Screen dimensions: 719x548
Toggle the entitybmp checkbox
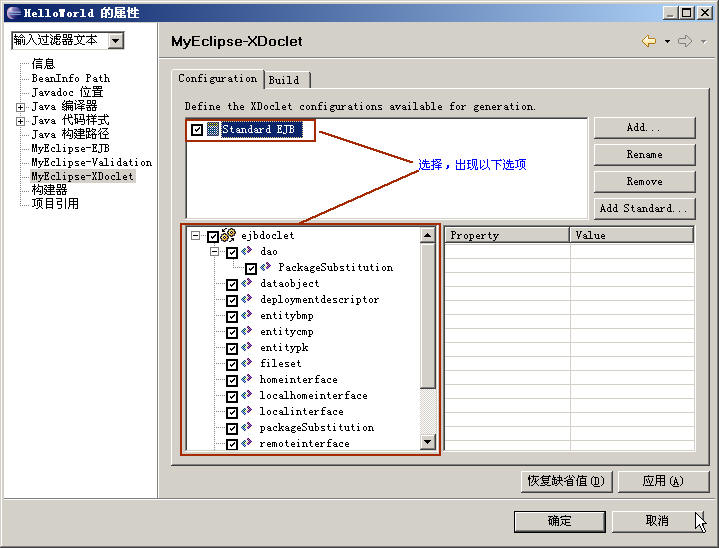click(x=232, y=316)
